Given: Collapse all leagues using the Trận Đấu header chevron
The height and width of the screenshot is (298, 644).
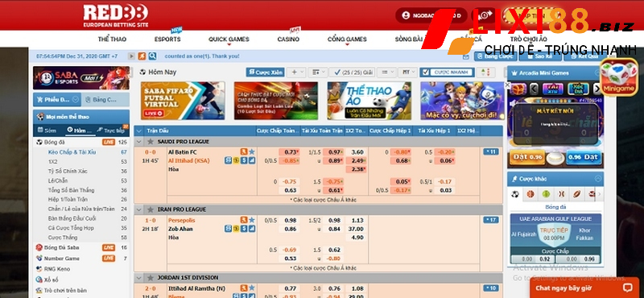Looking at the screenshot, I should 139,130.
